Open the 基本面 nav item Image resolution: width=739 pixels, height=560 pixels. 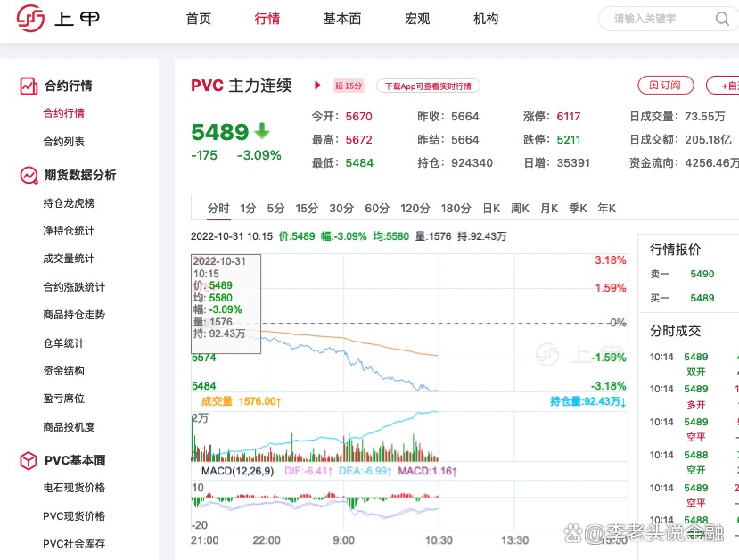pyautogui.click(x=342, y=19)
